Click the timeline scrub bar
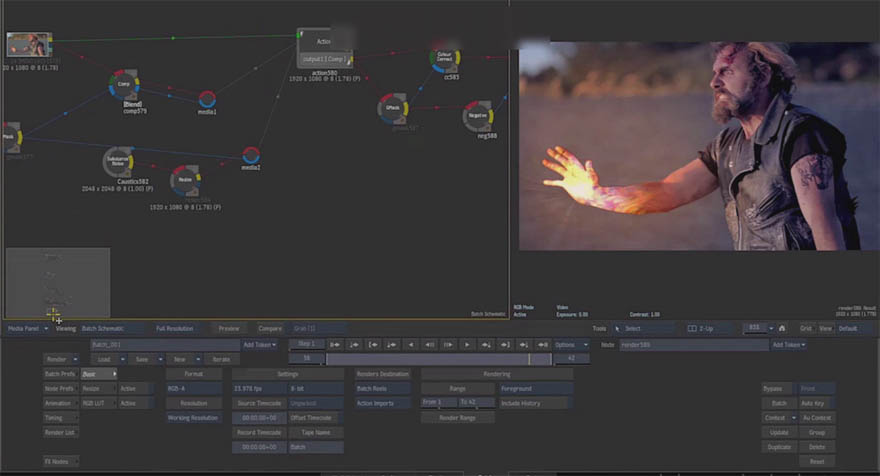The height and width of the screenshot is (476, 880). coord(438,359)
